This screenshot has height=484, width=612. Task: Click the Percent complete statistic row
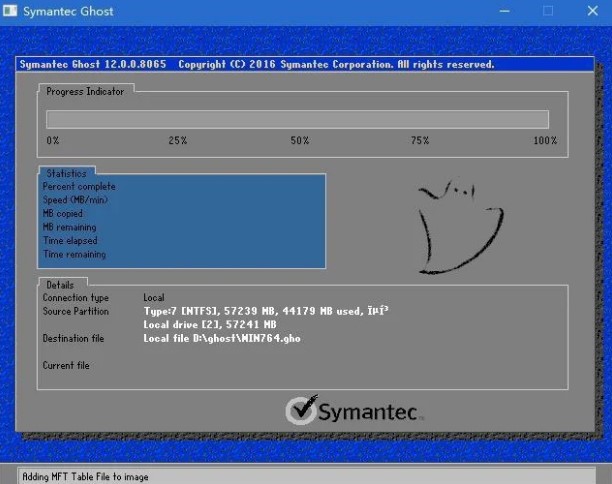(79, 187)
